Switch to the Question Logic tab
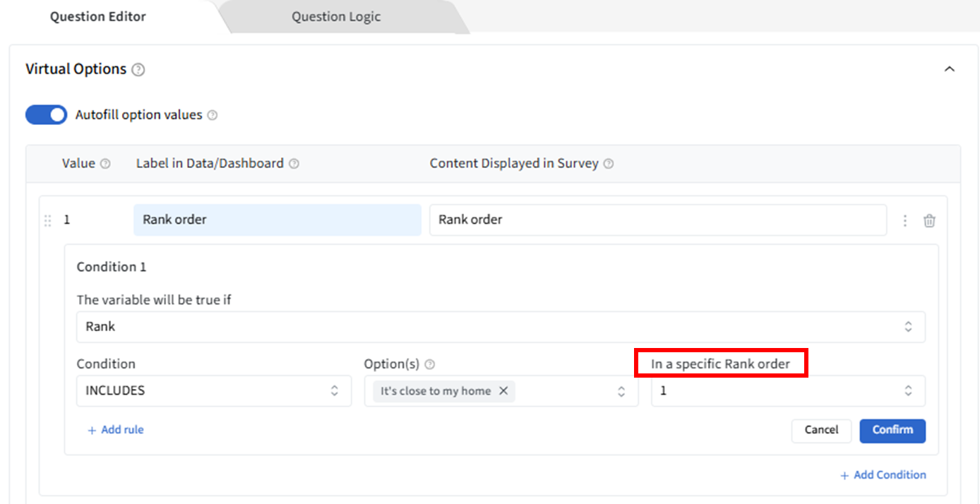Viewport: 980px width, 504px height. (x=336, y=17)
